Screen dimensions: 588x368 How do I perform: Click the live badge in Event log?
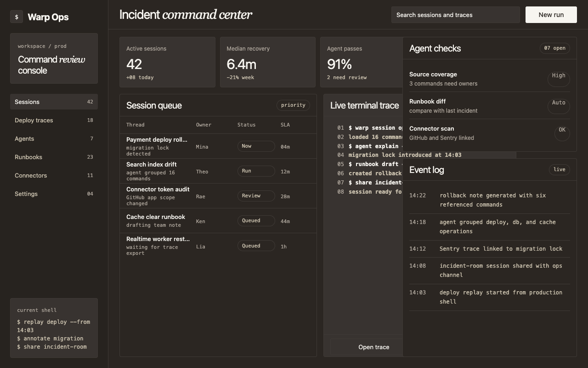click(x=559, y=170)
